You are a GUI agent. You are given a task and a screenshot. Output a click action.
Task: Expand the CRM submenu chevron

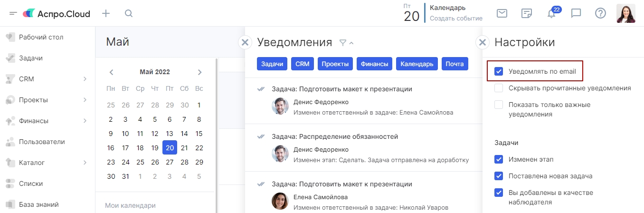85,79
